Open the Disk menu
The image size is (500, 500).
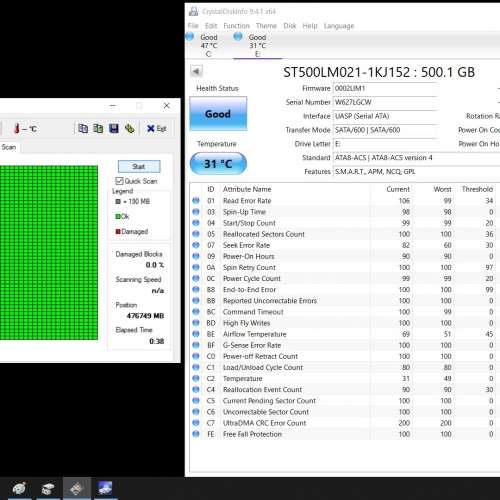click(x=290, y=26)
